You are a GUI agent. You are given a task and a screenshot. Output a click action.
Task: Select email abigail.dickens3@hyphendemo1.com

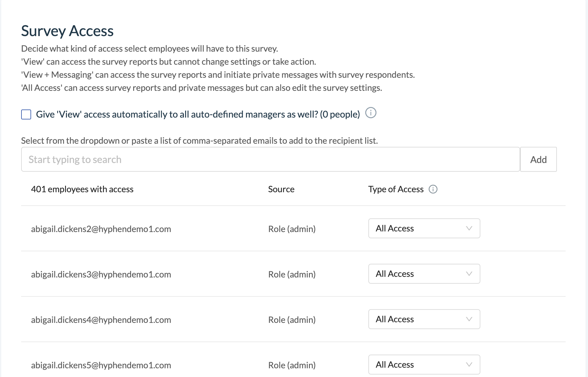pyautogui.click(x=101, y=274)
